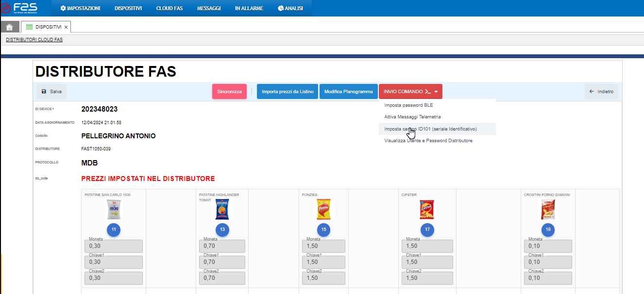Click the Fonzies product image
This screenshot has height=294, width=644.
[323, 210]
